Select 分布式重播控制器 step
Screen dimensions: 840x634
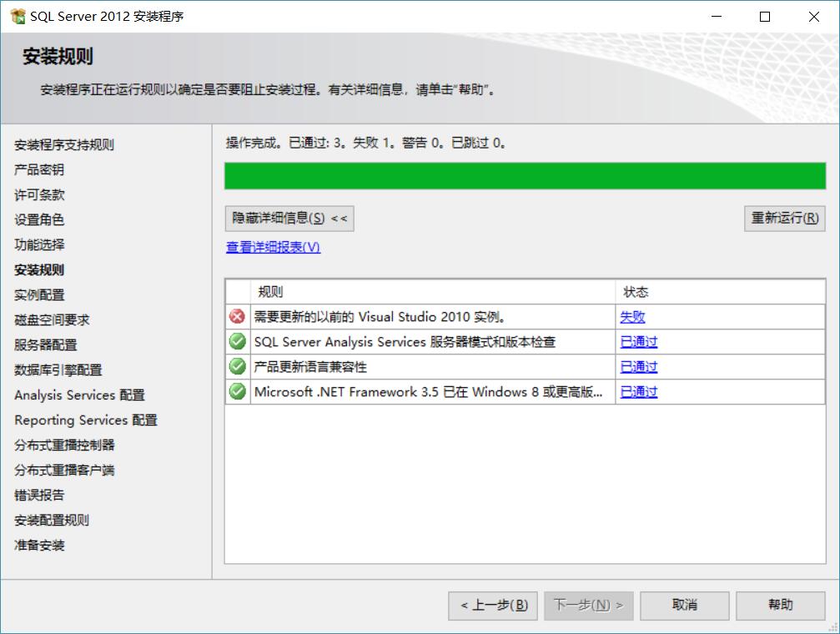click(x=64, y=445)
